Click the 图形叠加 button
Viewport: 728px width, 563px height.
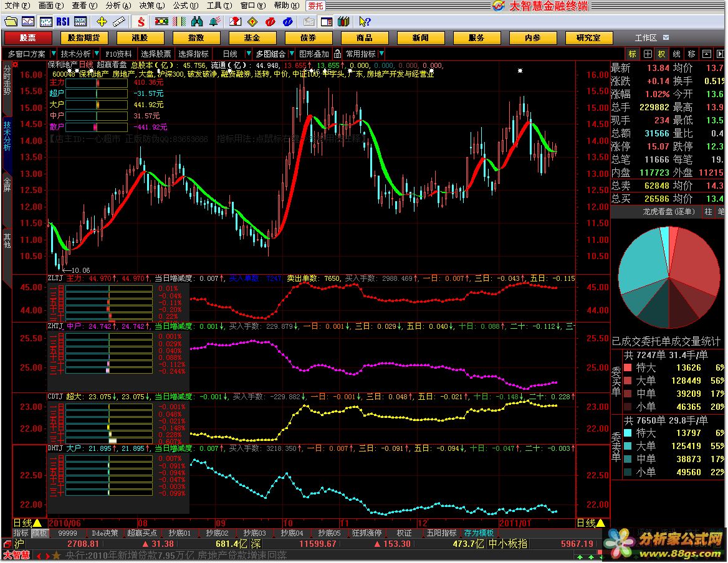(x=314, y=54)
